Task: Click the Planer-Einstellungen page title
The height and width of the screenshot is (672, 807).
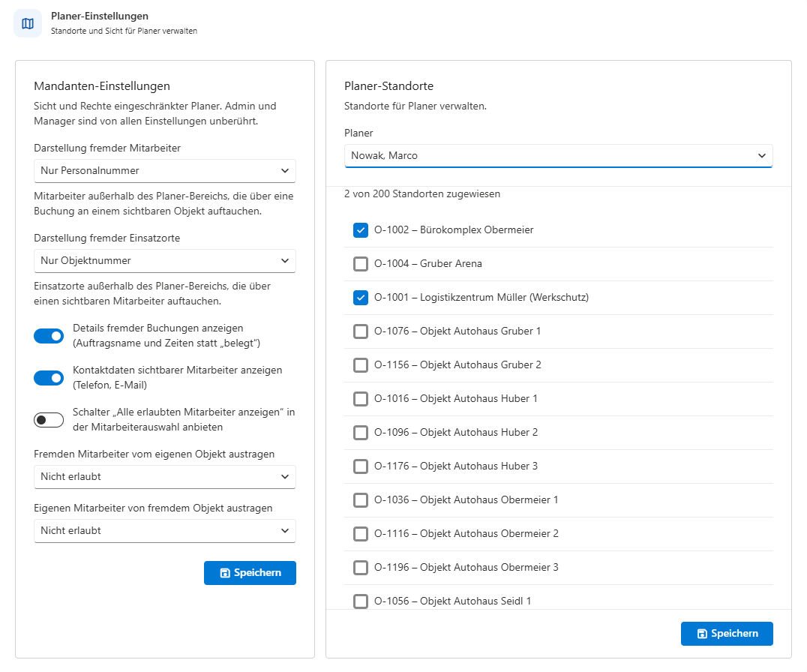Action: (99, 16)
